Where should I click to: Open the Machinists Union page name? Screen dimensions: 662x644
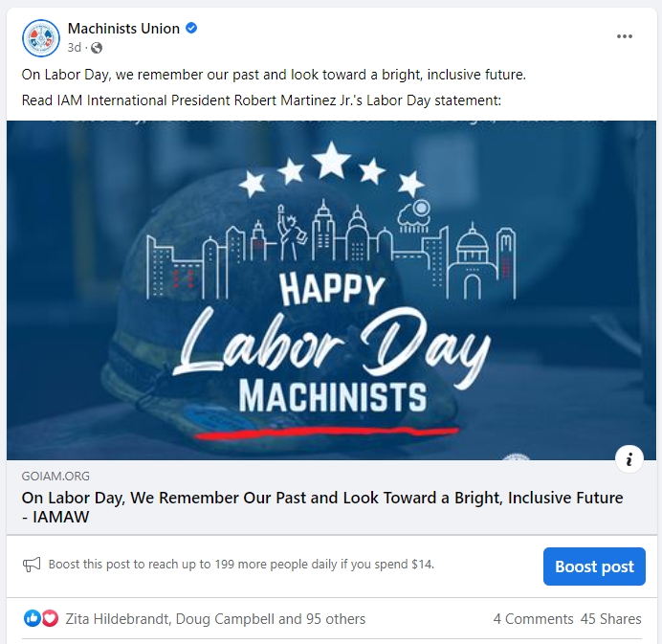[123, 29]
